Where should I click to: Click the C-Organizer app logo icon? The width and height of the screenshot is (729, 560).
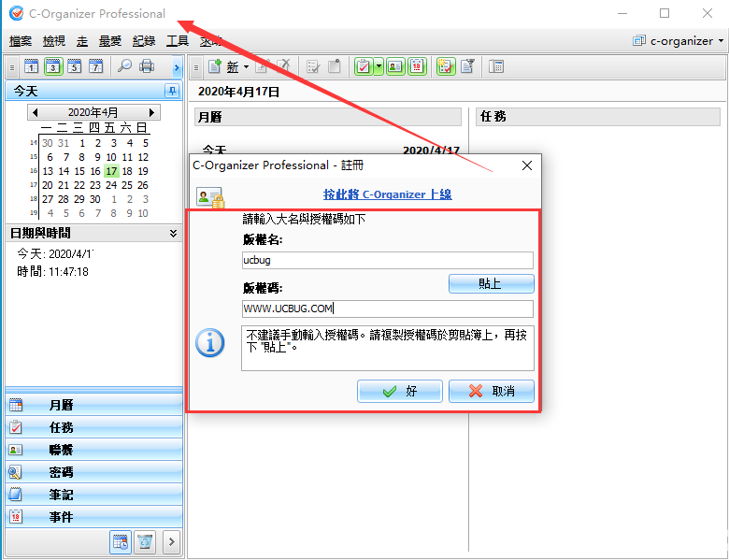tap(16, 13)
